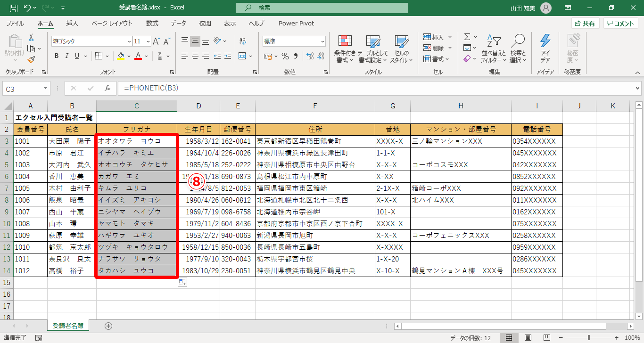This screenshot has width=644, height=343.
Task: Click the Increase Decimal icon
Action: [310, 57]
